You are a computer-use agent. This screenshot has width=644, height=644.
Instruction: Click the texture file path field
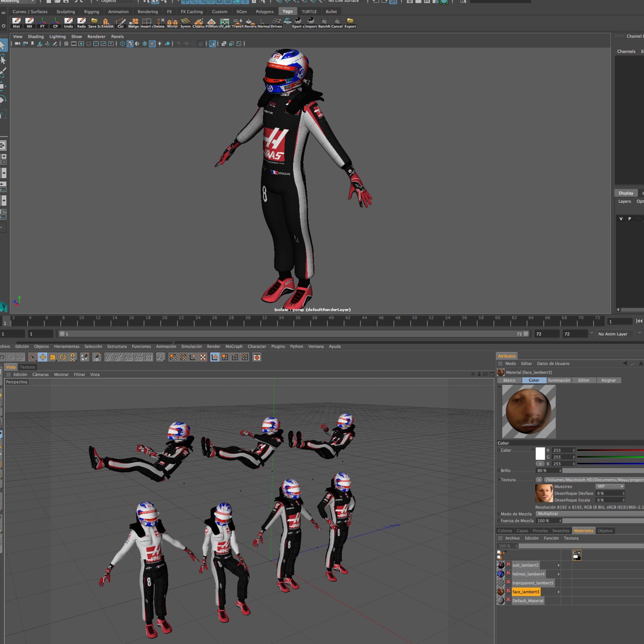[594, 480]
